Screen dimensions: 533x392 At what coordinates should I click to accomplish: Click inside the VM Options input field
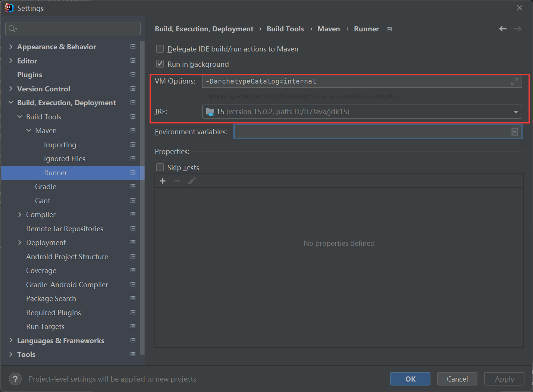pyautogui.click(x=336, y=81)
